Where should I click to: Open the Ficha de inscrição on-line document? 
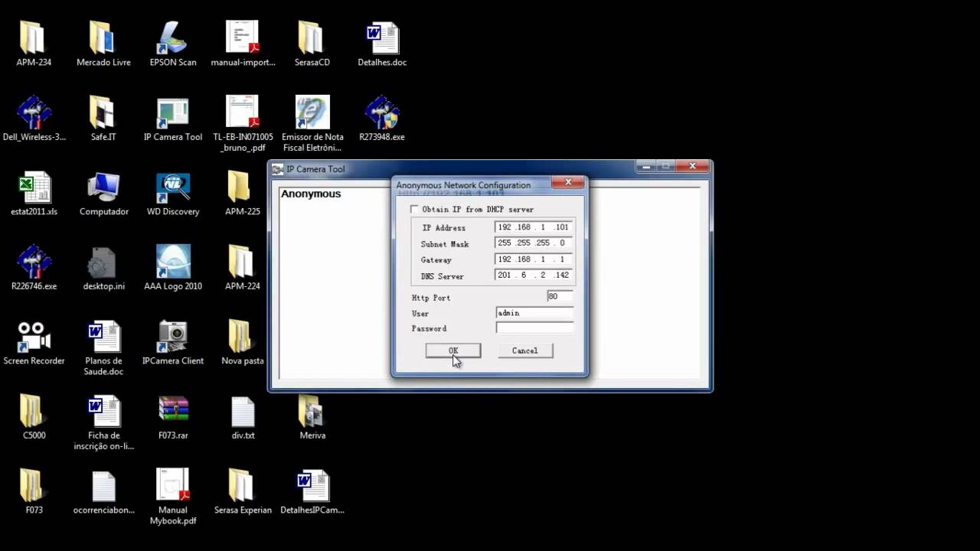pos(103,411)
